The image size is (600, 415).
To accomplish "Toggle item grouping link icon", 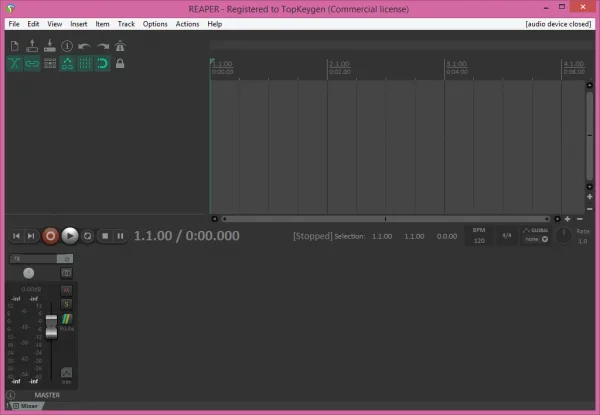I will (32, 63).
